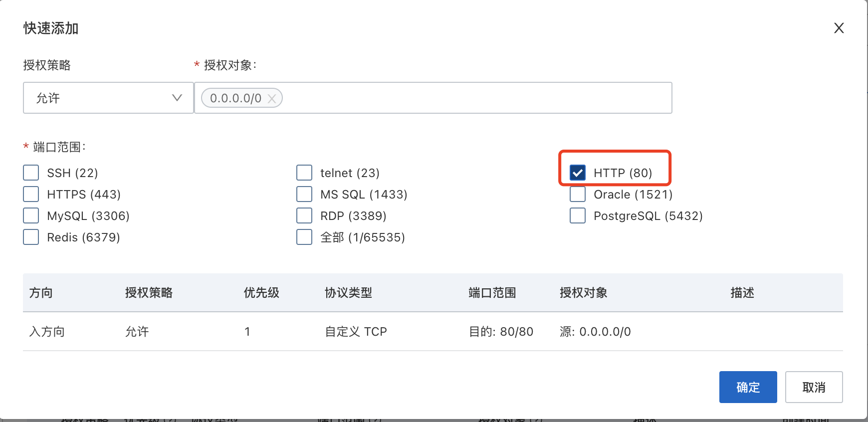The width and height of the screenshot is (868, 422).
Task: Uncheck the HTTP (80) checkbox
Action: click(578, 173)
